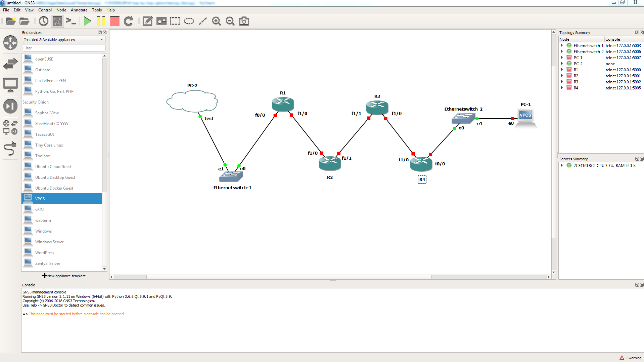Expand Ethernetswitch-1 in Topology Summary
644x362 pixels.
(x=562, y=45)
